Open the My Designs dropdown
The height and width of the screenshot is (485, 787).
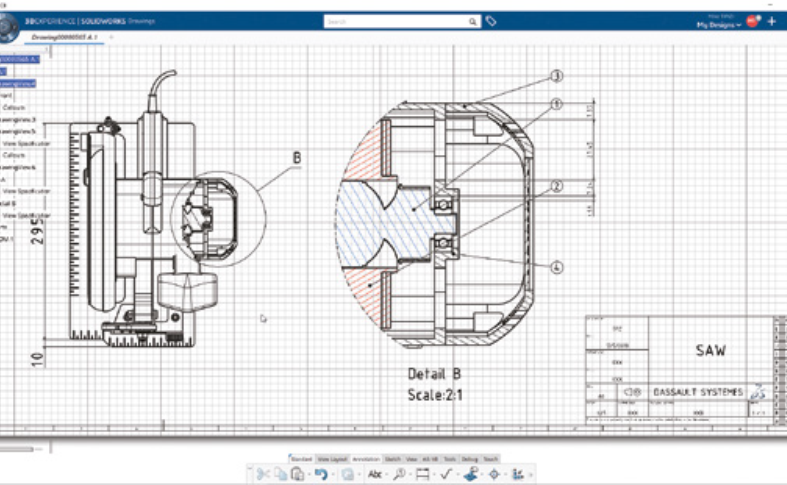click(x=719, y=25)
